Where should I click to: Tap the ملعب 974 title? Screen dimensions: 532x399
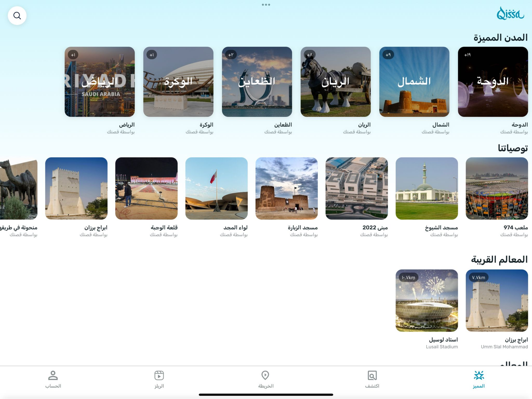click(x=516, y=228)
